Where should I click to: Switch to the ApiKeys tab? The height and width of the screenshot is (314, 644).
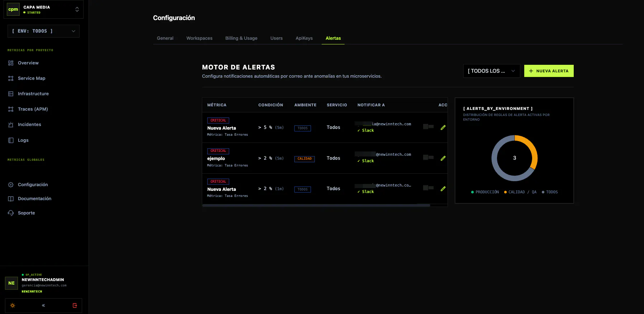tap(304, 38)
